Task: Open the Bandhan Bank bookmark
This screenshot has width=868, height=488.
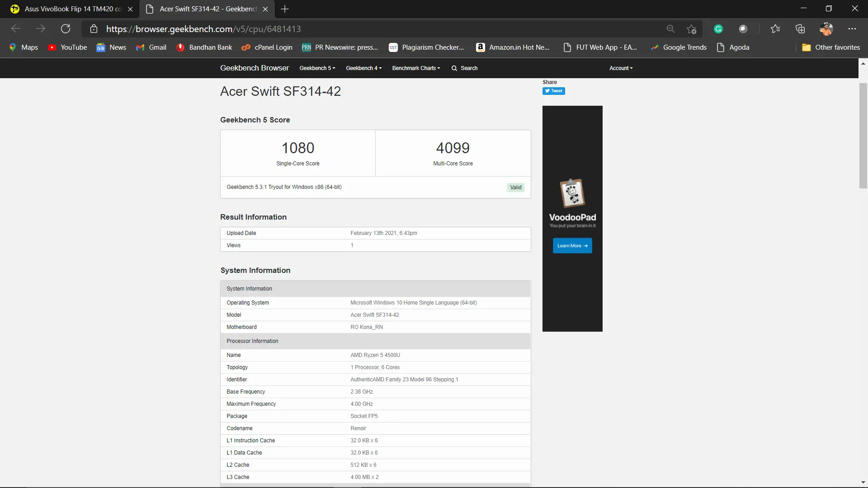Action: (x=204, y=47)
